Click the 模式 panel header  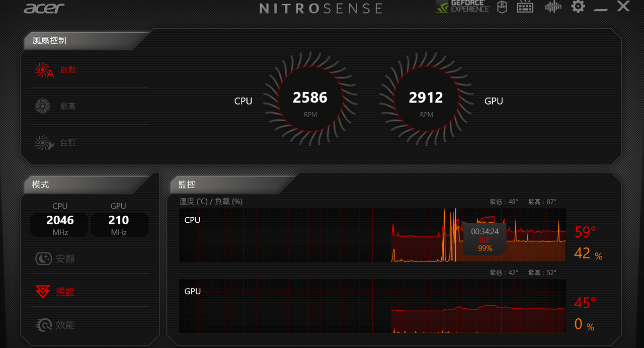86,185
